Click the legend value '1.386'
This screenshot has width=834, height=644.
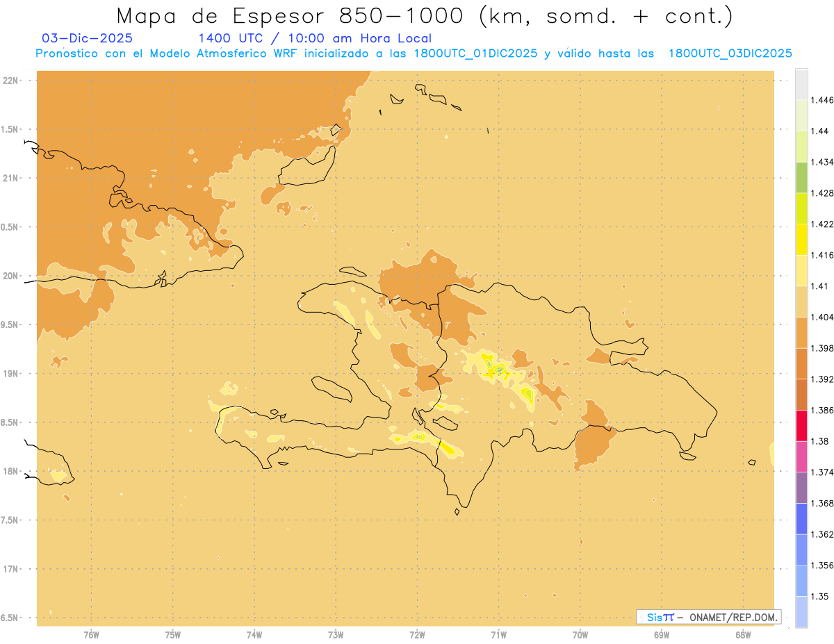click(x=822, y=411)
